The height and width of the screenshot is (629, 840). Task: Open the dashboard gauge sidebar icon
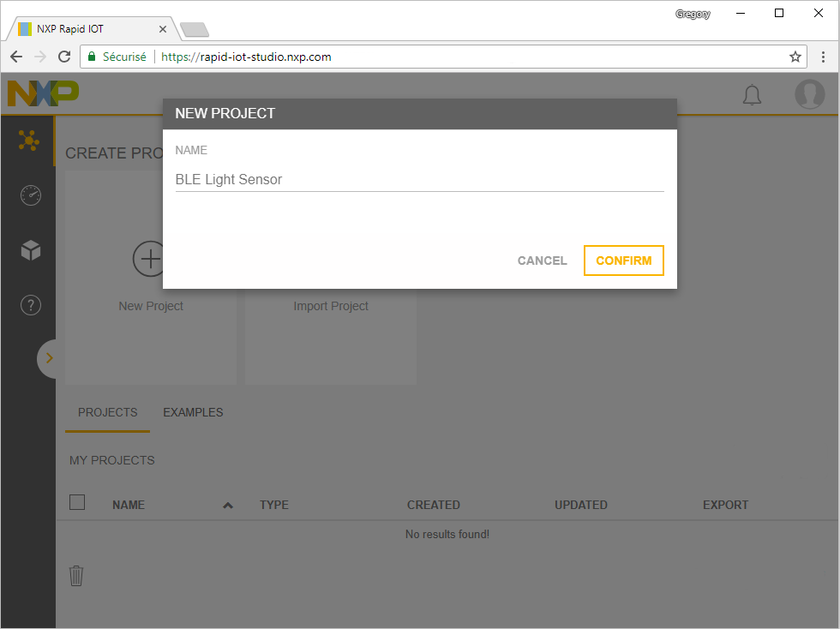[x=30, y=196]
